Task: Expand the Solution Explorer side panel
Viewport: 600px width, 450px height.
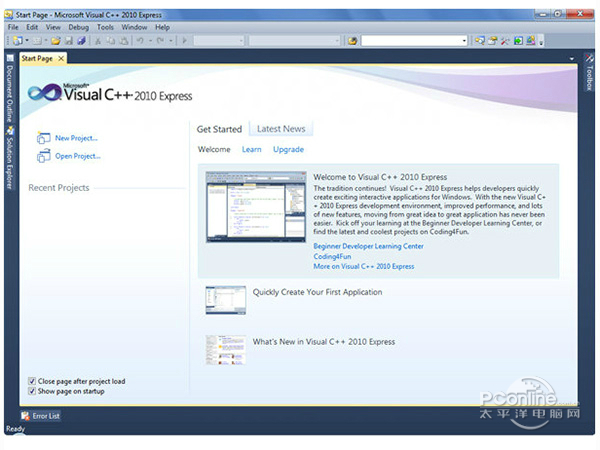Action: click(x=10, y=158)
